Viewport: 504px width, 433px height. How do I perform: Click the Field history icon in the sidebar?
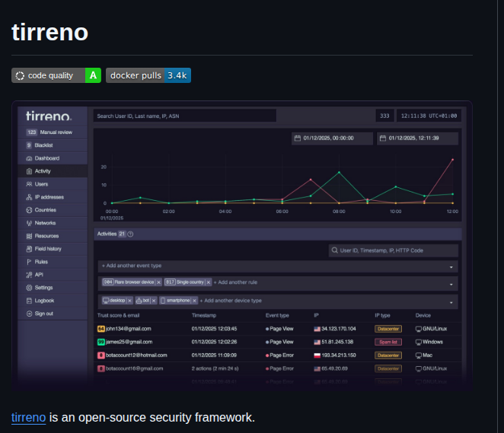coord(29,249)
